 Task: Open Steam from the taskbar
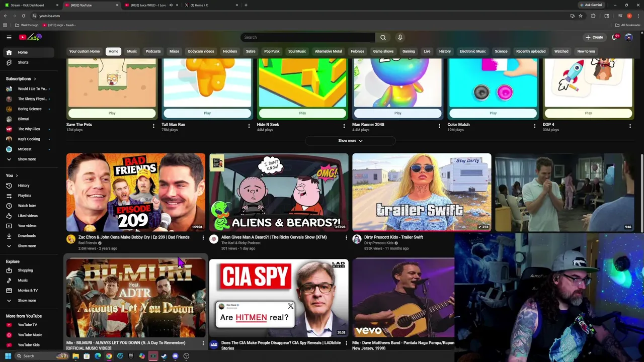pos(164,356)
